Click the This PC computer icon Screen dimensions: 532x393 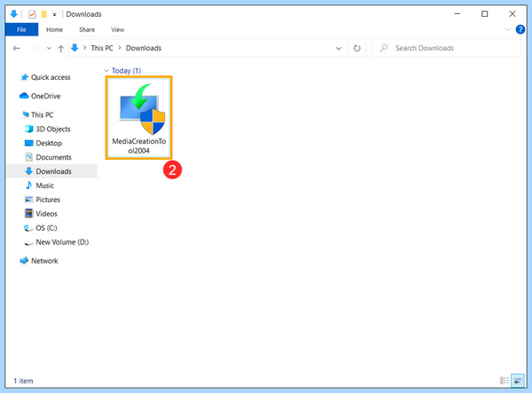25,114
